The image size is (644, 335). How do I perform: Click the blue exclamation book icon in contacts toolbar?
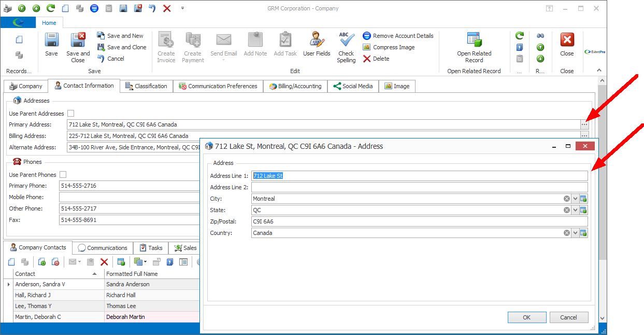(x=169, y=262)
